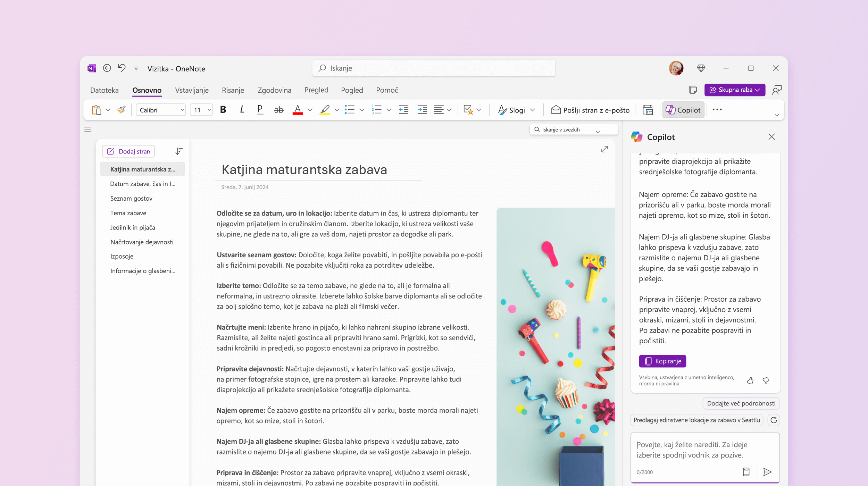
Task: Switch to the Pregled tab
Action: click(x=316, y=90)
